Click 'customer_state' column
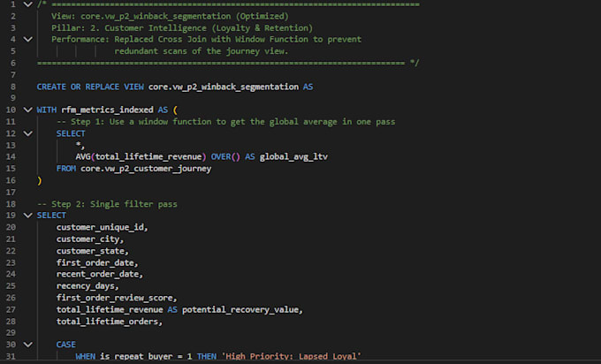Screen dimensions: 601x364 point(90,251)
